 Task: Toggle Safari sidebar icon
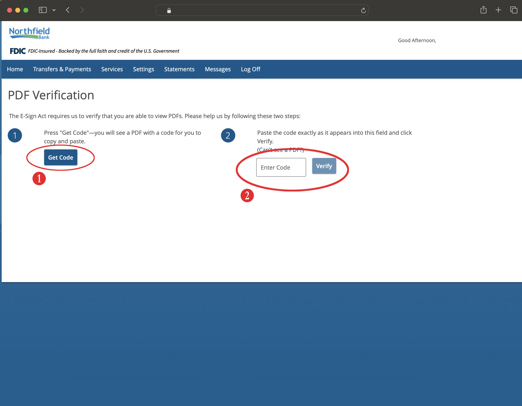[43, 10]
